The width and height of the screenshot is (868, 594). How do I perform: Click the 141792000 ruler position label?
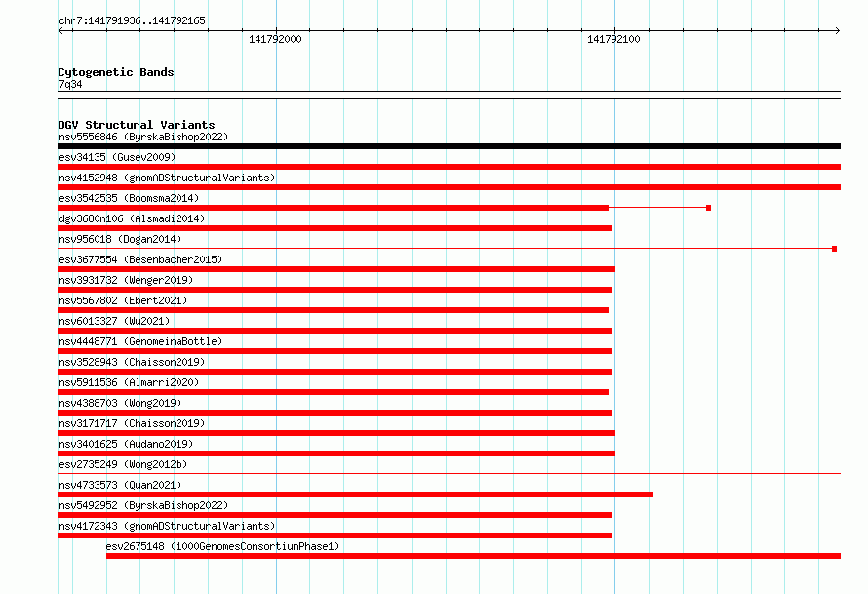[275, 39]
